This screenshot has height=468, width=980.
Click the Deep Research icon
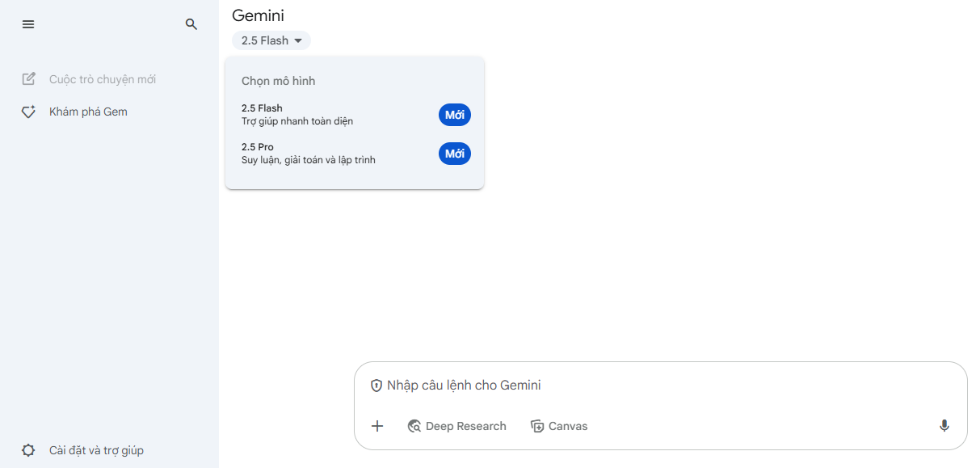(414, 426)
